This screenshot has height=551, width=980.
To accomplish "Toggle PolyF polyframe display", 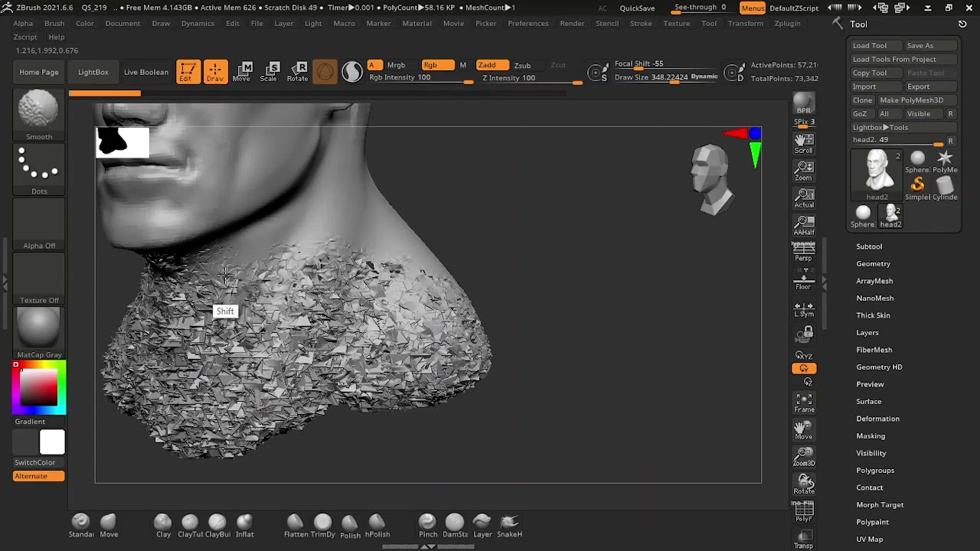I will [803, 512].
